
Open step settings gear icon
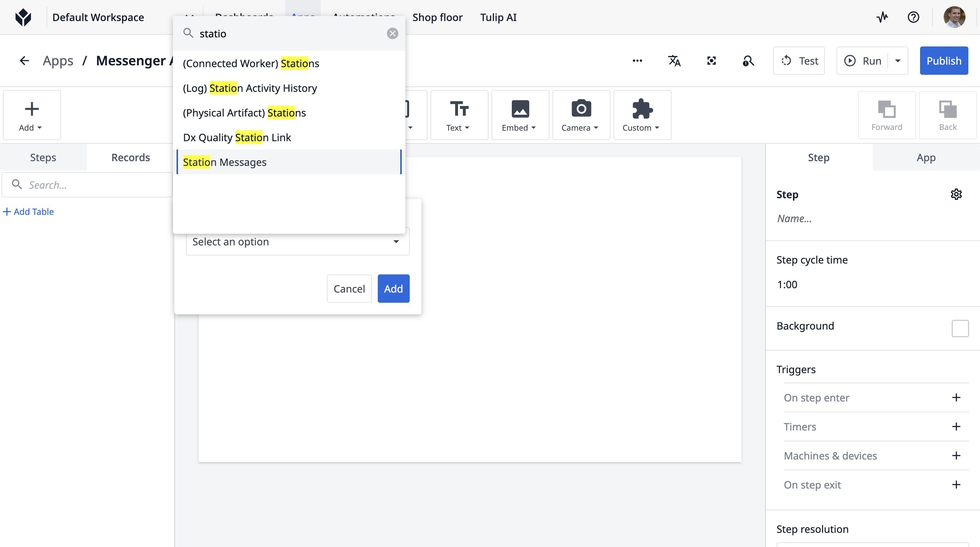coord(956,194)
